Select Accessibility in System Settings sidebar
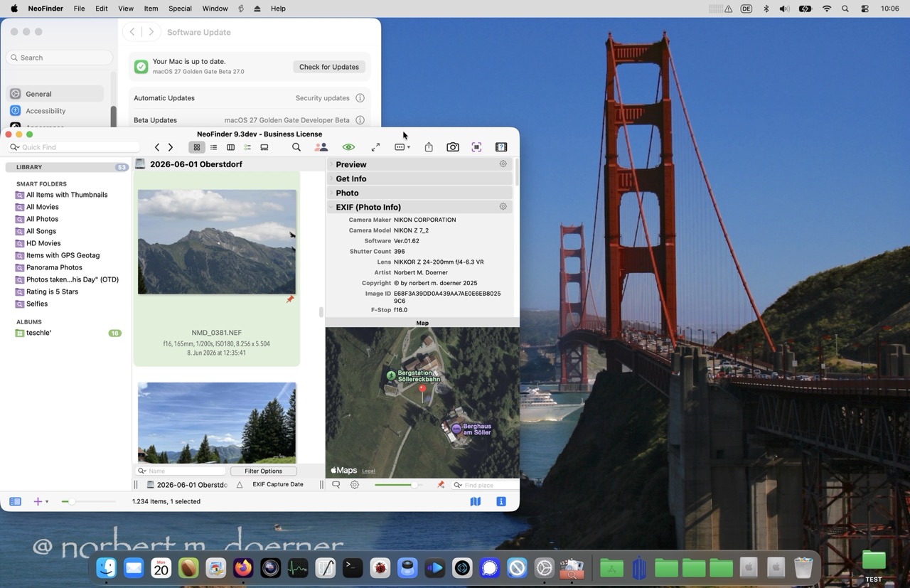The height and width of the screenshot is (588, 910). pyautogui.click(x=55, y=111)
